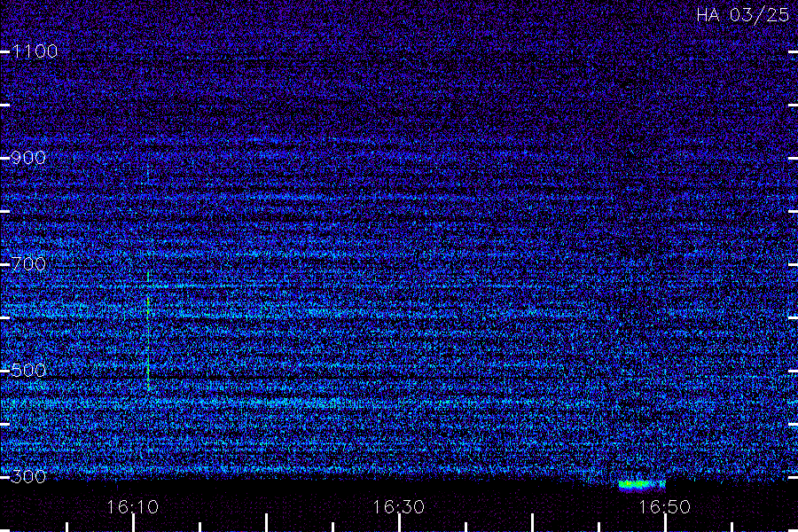Image resolution: width=798 pixels, height=532 pixels.
Task: Click the 900 altitude axis label
Action: pos(28,157)
